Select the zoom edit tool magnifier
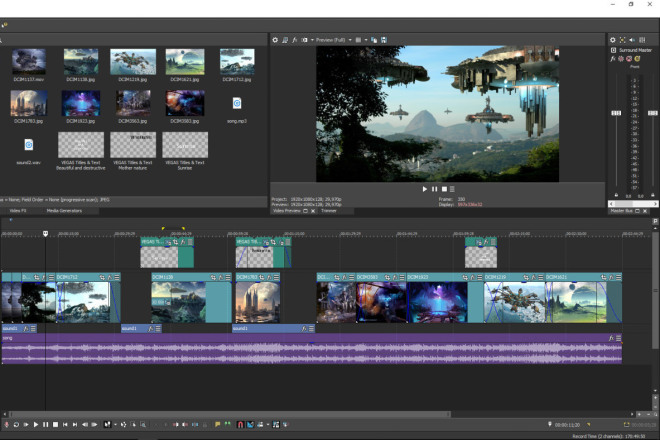The height and width of the screenshot is (440, 660). pyautogui.click(x=143, y=424)
